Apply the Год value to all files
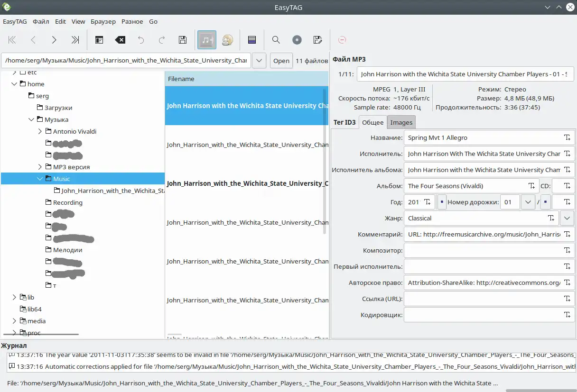This screenshot has height=392, width=577. pos(428,202)
